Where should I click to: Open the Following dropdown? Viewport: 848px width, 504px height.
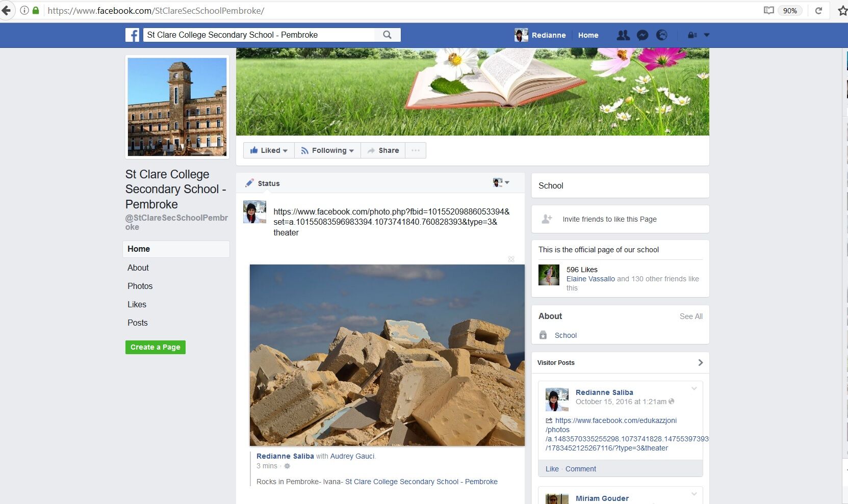point(327,150)
